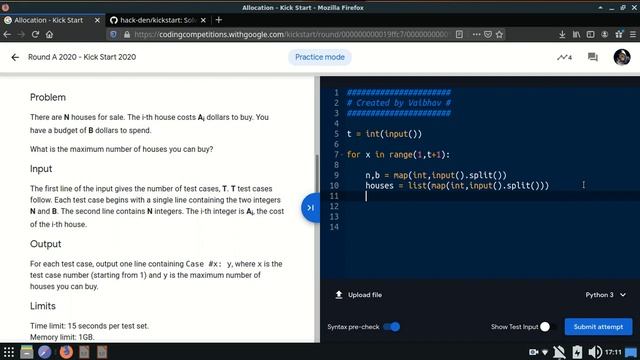Switch to the Allocation - Kick Start tab
Image resolution: width=640 pixels, height=360 pixels.
click(48, 20)
